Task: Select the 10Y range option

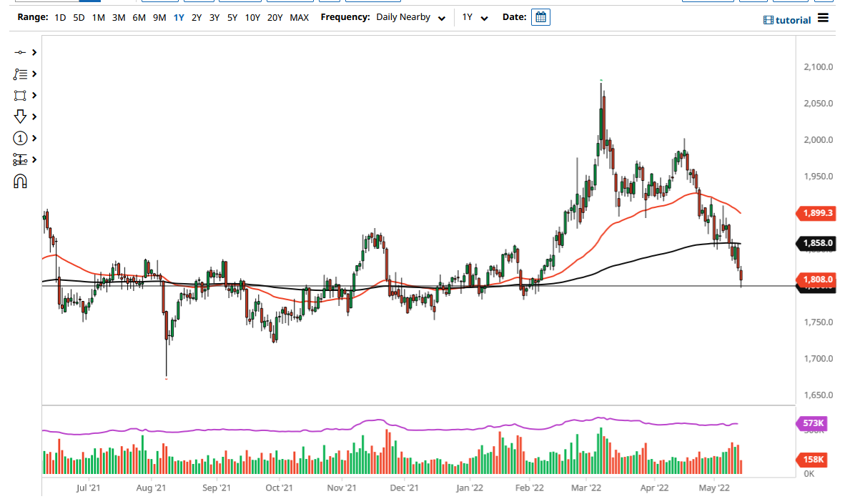Action: (252, 18)
